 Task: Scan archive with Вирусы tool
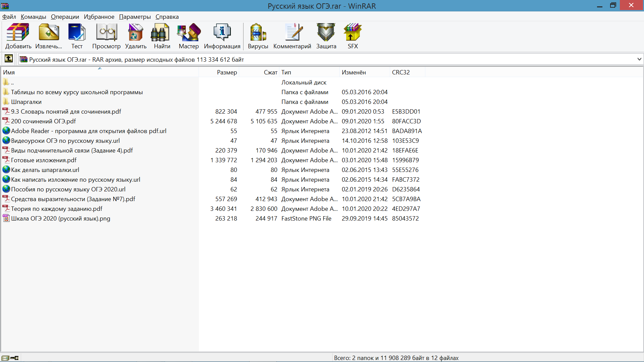point(258,36)
